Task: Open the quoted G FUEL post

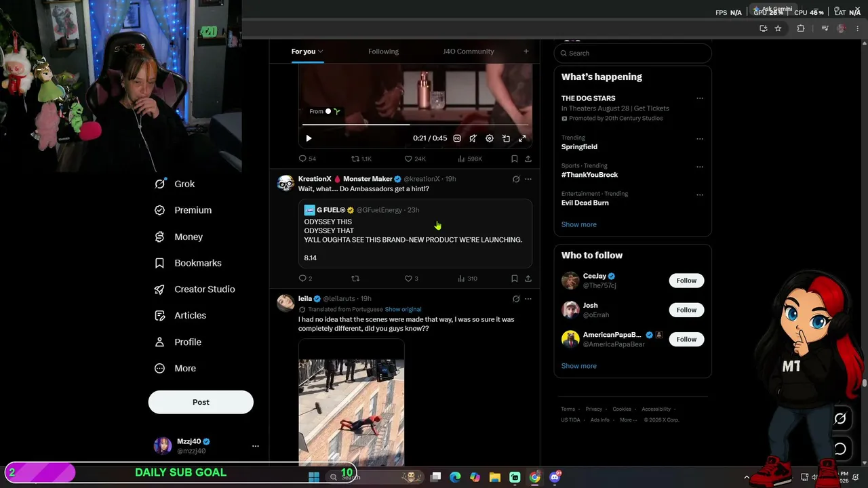Action: coord(415,234)
